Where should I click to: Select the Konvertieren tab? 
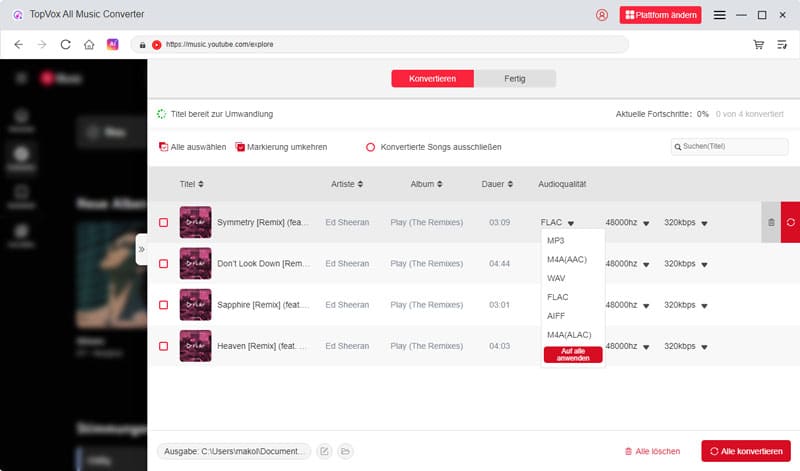pyautogui.click(x=433, y=79)
